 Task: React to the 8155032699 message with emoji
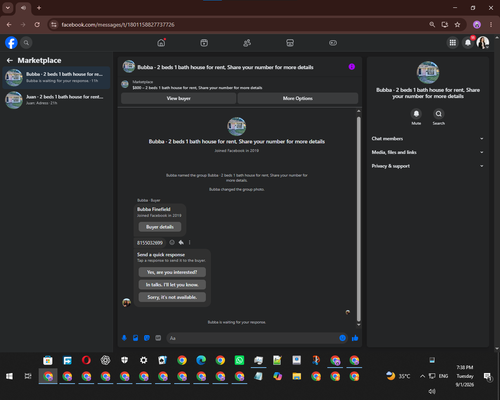(x=172, y=242)
